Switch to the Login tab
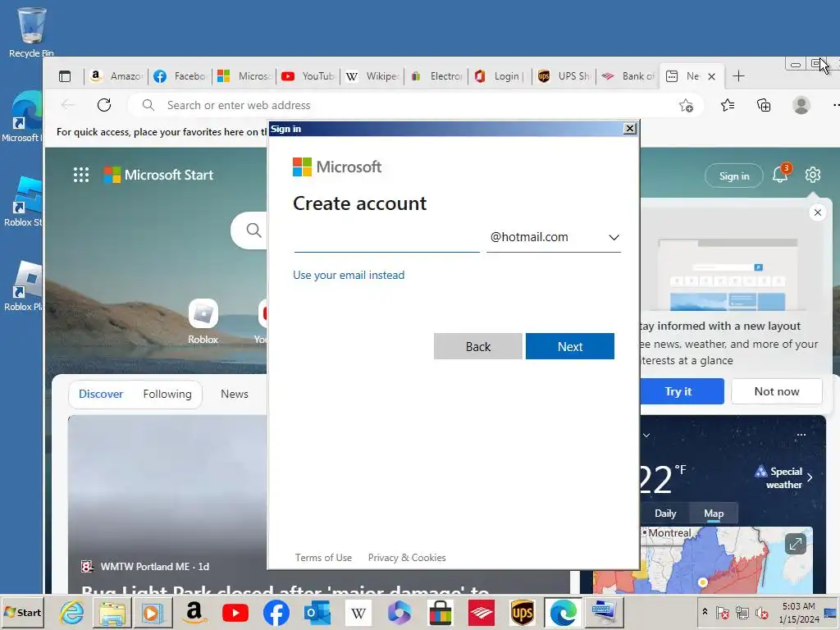 (500, 76)
